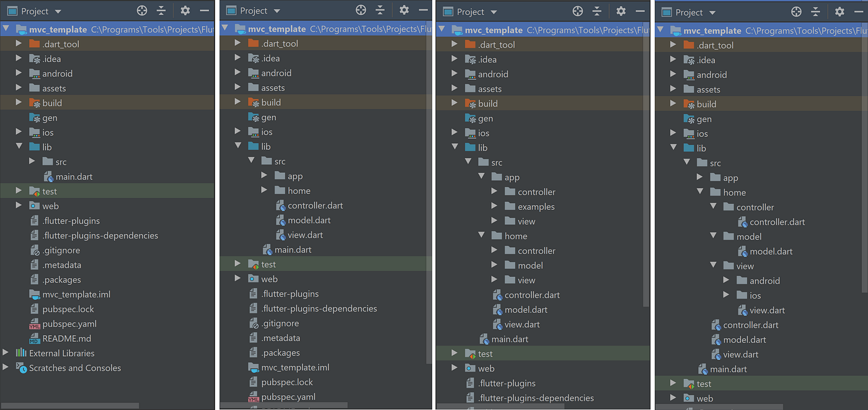Click the README.md markdown file icon

click(x=35, y=339)
